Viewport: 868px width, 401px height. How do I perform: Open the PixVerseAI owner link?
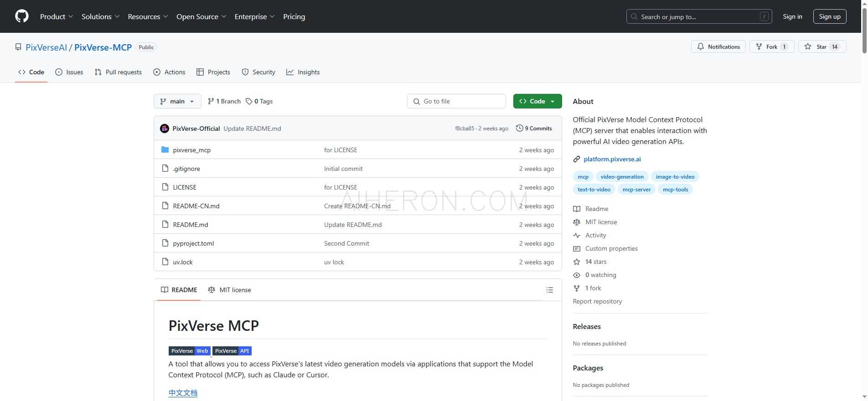pos(46,47)
